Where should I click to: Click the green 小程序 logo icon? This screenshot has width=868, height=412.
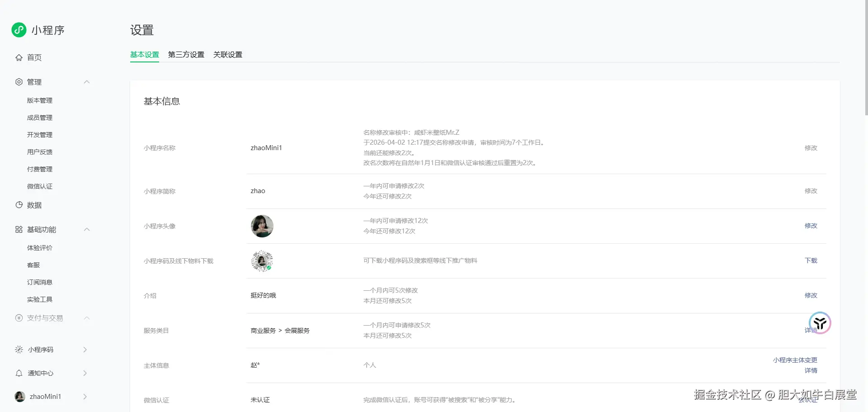click(x=19, y=30)
